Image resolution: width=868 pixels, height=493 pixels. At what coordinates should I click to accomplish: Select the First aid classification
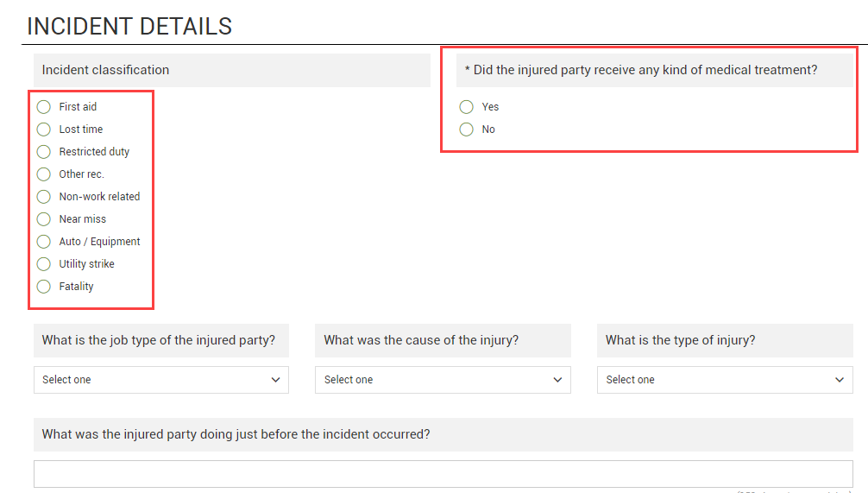(44, 107)
